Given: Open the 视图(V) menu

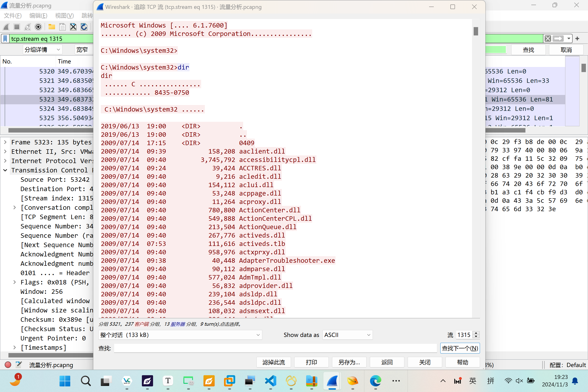Looking at the screenshot, I should 64,15.
